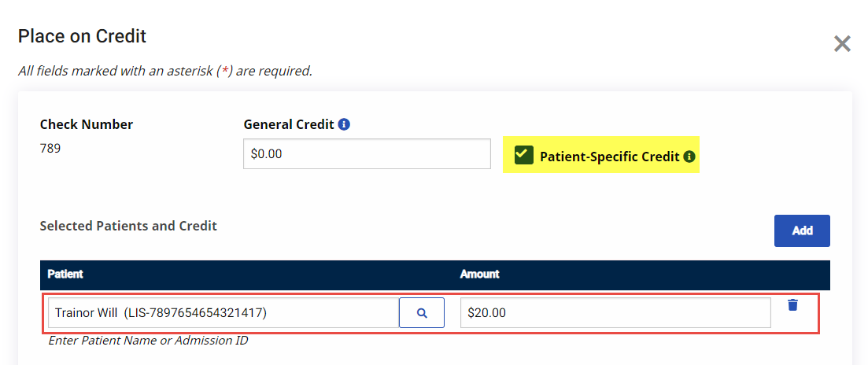The width and height of the screenshot is (868, 365).
Task: Close the Place on Credit dialog
Action: tap(842, 44)
